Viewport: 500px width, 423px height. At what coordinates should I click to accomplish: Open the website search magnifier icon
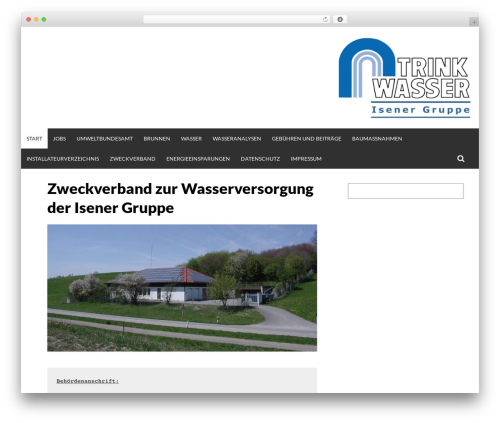click(461, 159)
